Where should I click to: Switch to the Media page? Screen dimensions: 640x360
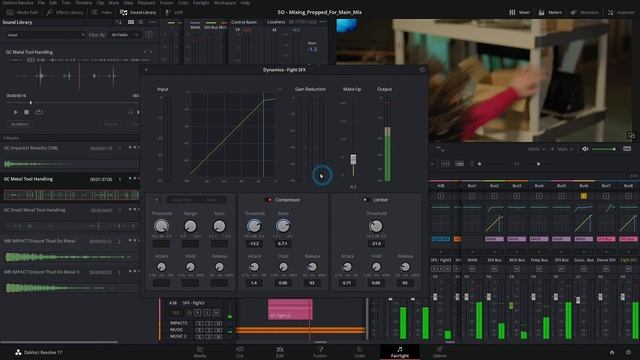pyautogui.click(x=200, y=352)
